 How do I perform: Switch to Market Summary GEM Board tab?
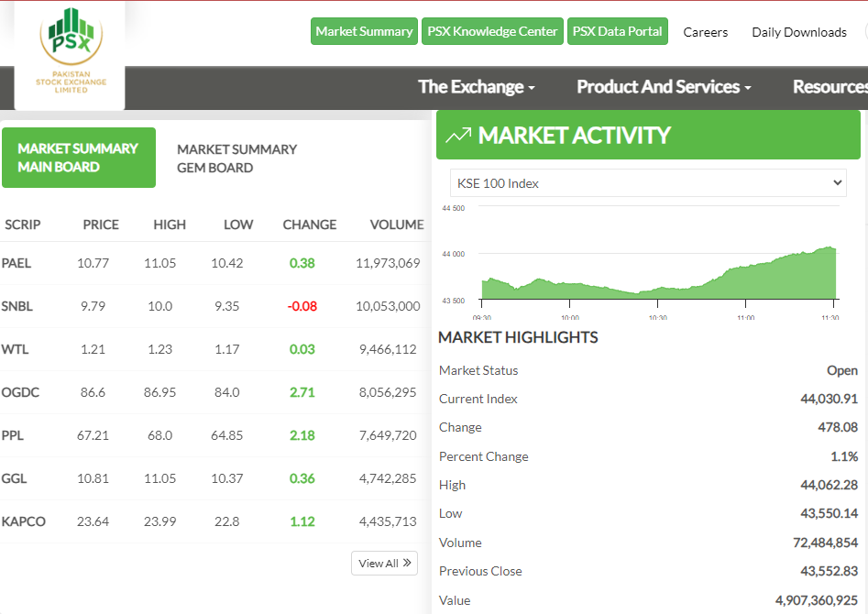pyautogui.click(x=236, y=159)
